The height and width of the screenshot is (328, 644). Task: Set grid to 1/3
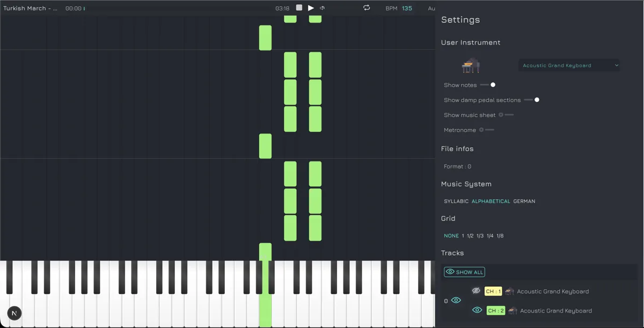(480, 236)
